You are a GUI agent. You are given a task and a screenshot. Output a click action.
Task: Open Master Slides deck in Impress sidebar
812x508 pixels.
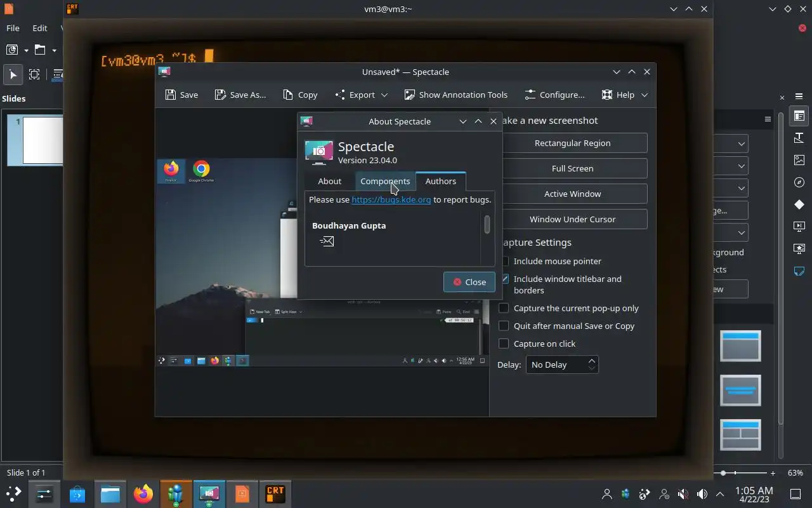click(799, 271)
